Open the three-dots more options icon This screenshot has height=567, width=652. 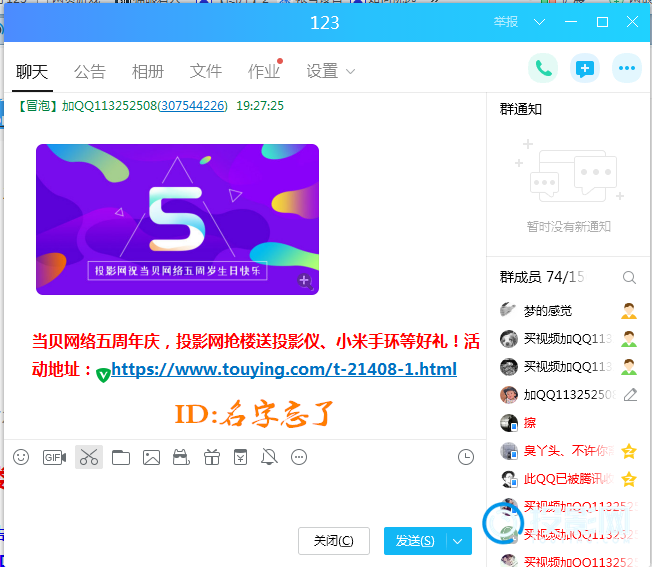coord(627,68)
